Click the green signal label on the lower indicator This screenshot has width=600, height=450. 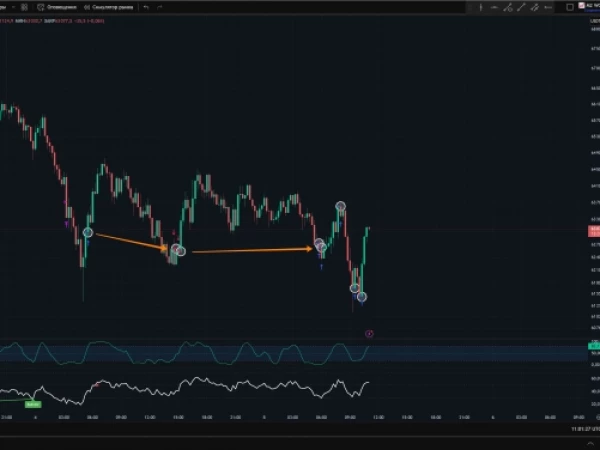click(x=33, y=404)
